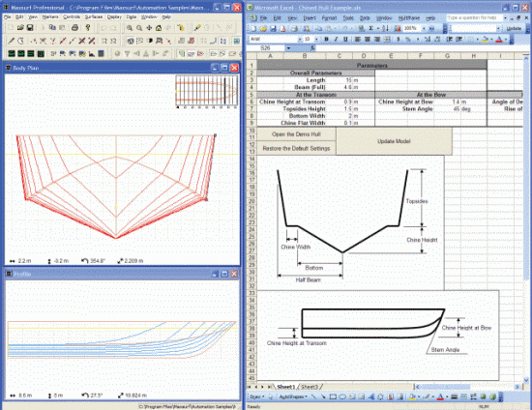Click first green window-layout icon in Maxsurf
Image resolution: width=532 pixels, height=410 pixels.
[x=12, y=53]
